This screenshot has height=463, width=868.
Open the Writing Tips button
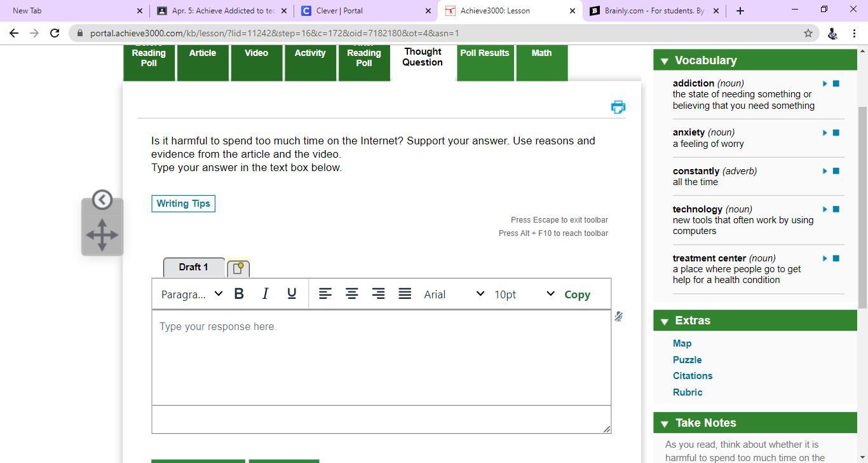[183, 204]
